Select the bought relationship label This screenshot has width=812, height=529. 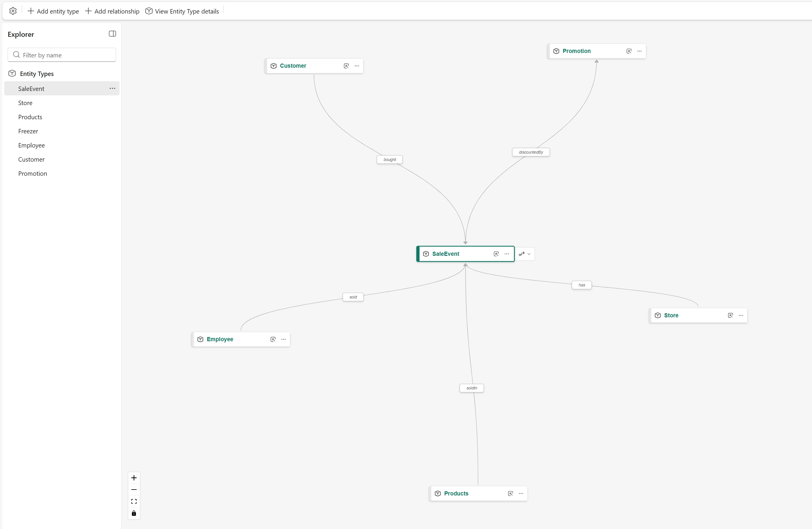[x=390, y=160]
